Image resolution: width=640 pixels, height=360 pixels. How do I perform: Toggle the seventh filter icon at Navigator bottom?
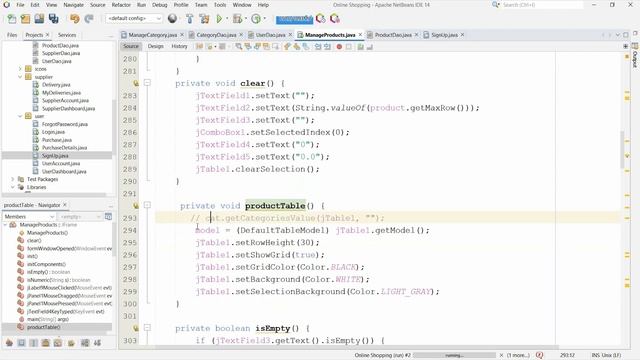tap(85, 343)
